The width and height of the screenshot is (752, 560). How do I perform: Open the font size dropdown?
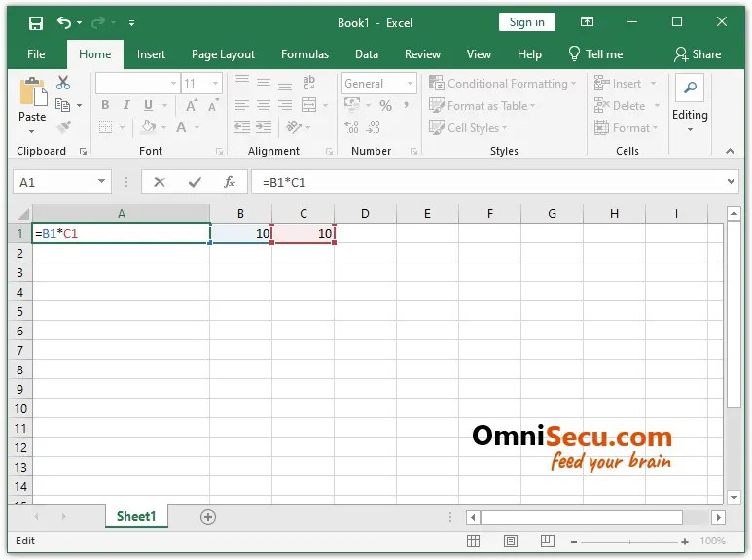point(215,84)
